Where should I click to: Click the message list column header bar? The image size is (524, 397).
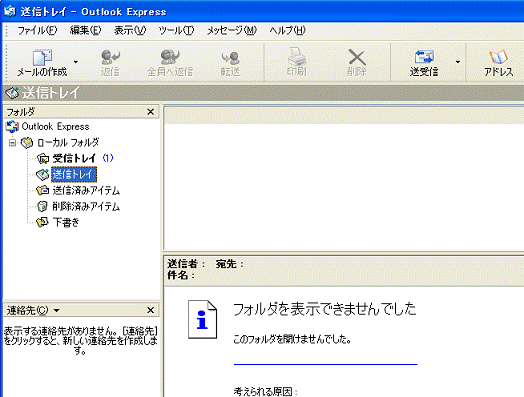(x=344, y=116)
